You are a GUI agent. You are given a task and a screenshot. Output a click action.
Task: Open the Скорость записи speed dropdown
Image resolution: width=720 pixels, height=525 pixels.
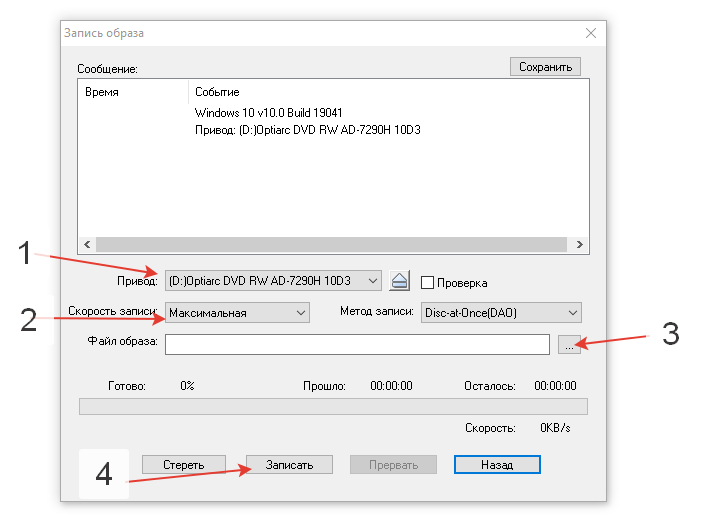pos(237,313)
